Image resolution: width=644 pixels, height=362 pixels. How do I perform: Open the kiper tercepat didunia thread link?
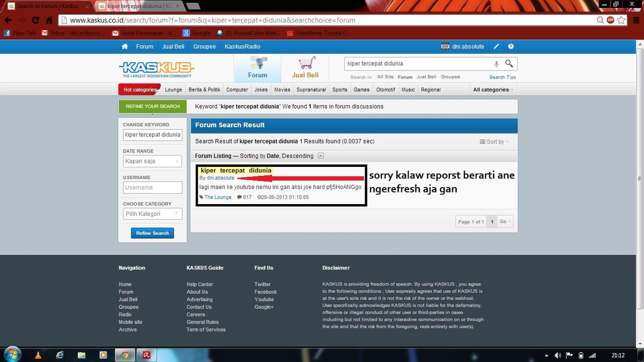pos(236,170)
